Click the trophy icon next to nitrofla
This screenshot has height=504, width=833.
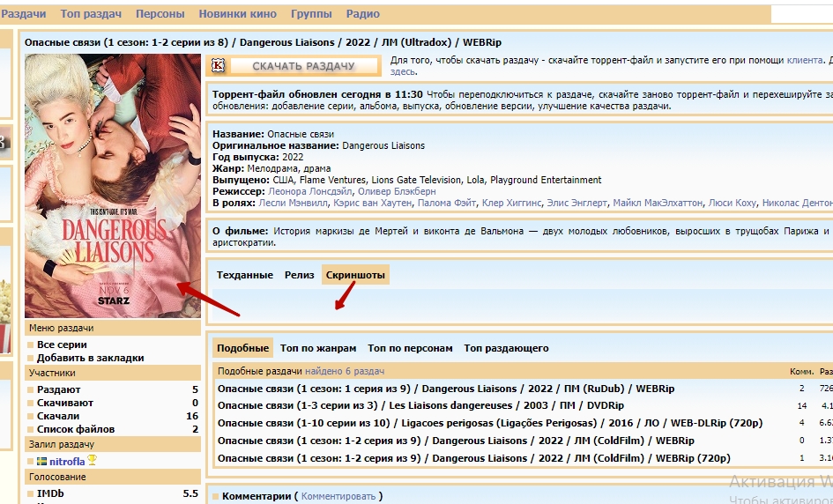(92, 460)
